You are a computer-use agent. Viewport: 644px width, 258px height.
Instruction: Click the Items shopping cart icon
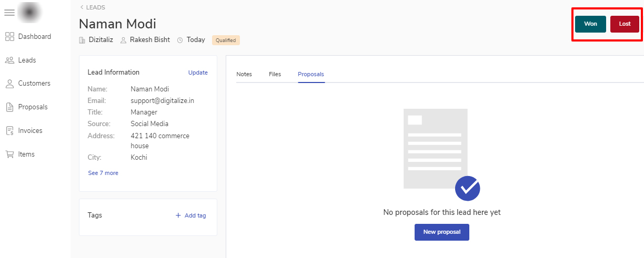(9, 154)
